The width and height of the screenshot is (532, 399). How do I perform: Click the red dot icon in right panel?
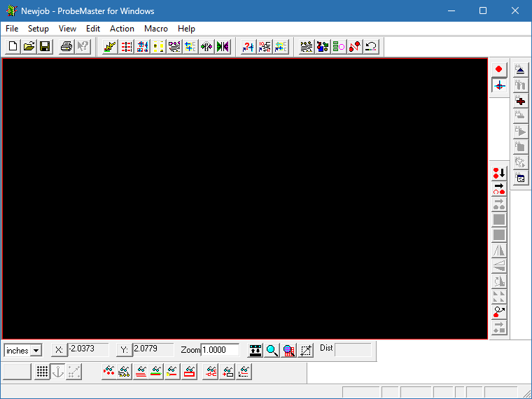point(499,69)
